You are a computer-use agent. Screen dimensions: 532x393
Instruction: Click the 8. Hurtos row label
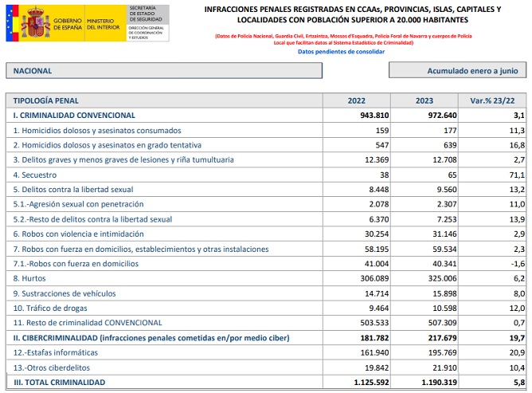(x=31, y=278)
